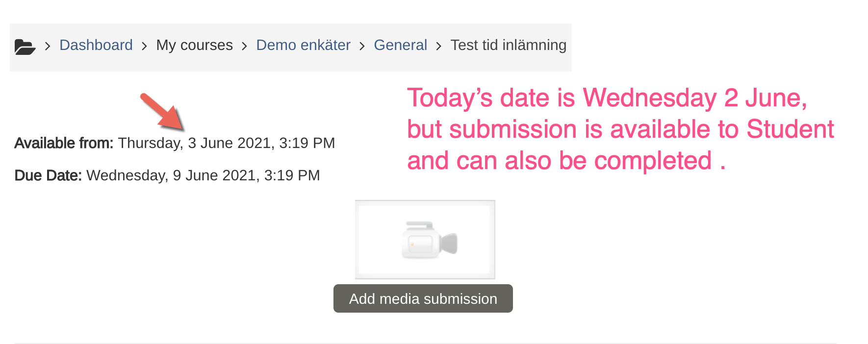
Task: Click the Test tid inlämning breadcrumb label
Action: [x=508, y=45]
